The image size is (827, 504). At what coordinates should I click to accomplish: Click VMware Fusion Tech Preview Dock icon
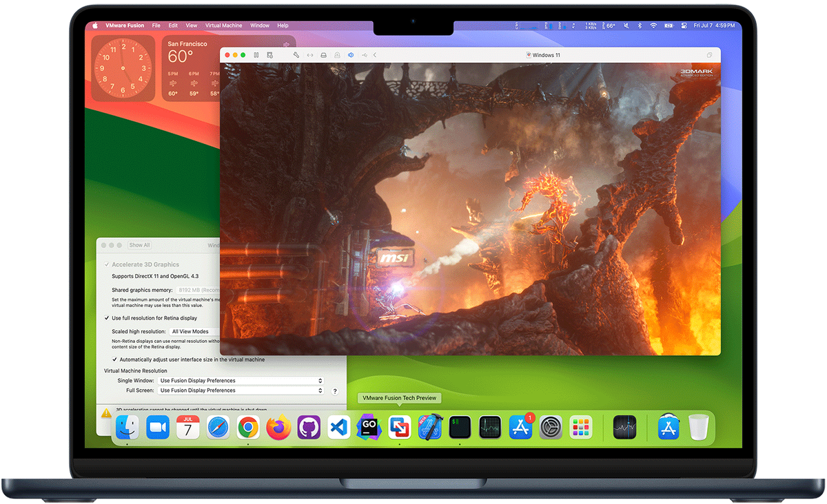coord(399,428)
